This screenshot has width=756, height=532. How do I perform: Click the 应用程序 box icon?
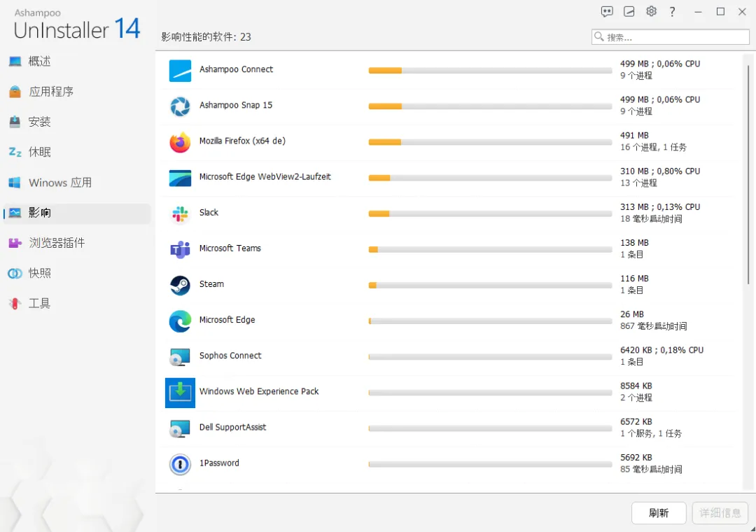[x=15, y=92]
